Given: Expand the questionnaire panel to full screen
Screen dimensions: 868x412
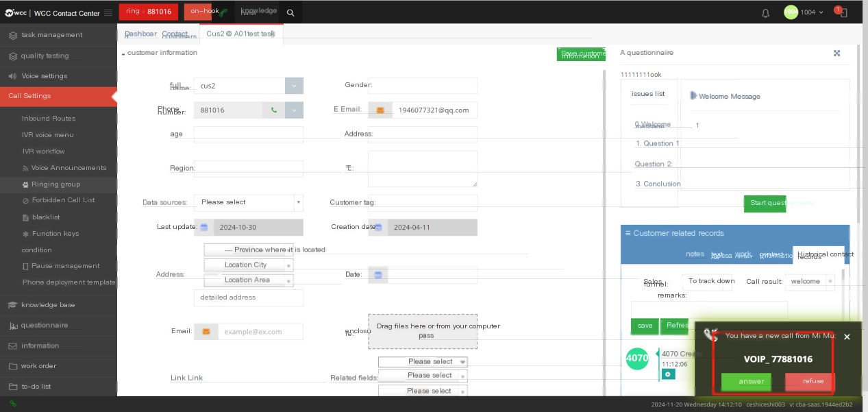Looking at the screenshot, I should [x=836, y=53].
